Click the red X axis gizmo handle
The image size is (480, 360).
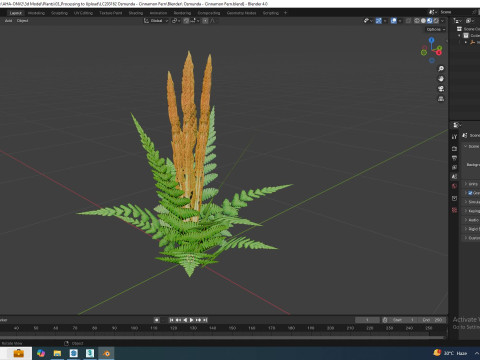click(x=439, y=53)
